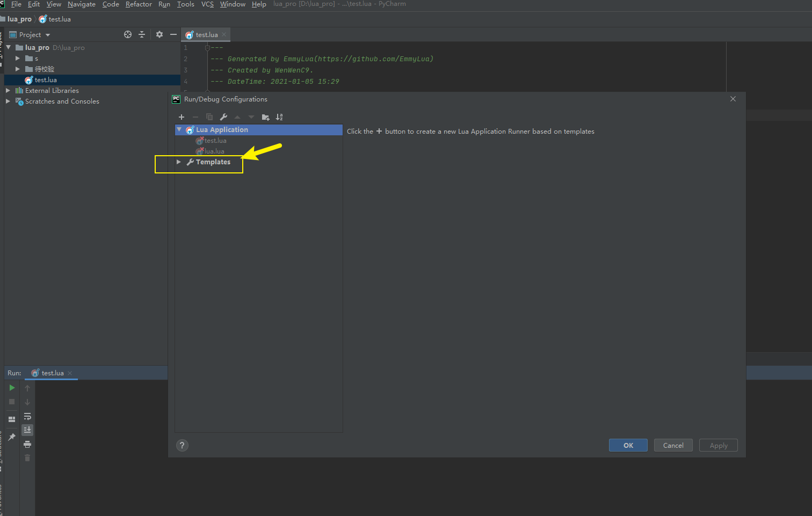Expand Scratches and Consoles node
The image size is (812, 516).
(8, 101)
